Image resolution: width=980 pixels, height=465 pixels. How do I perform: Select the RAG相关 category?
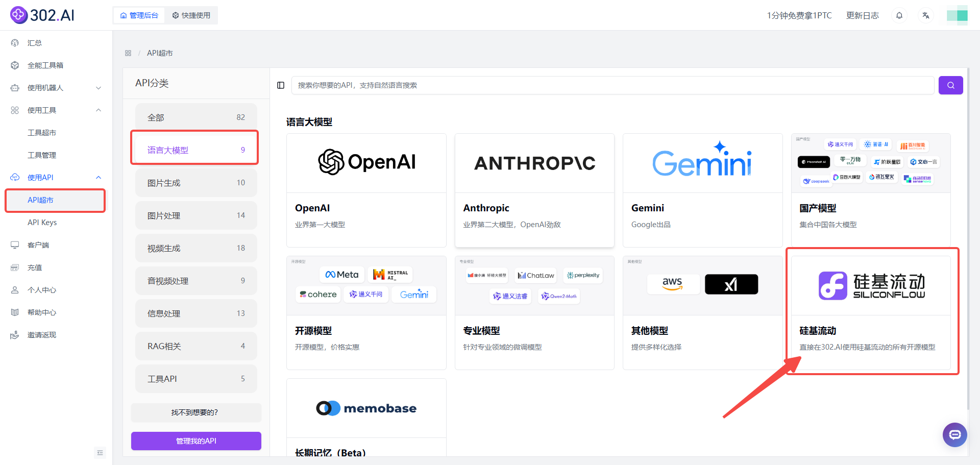196,346
